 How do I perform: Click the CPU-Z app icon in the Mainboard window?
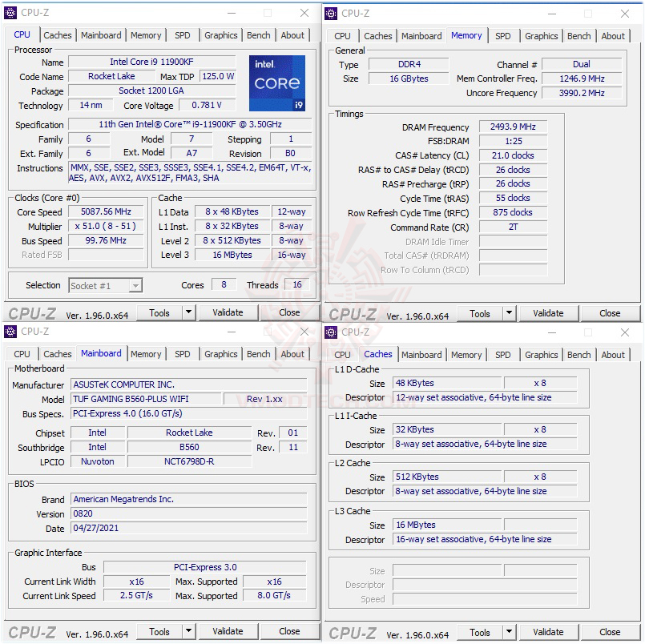pos(10,332)
